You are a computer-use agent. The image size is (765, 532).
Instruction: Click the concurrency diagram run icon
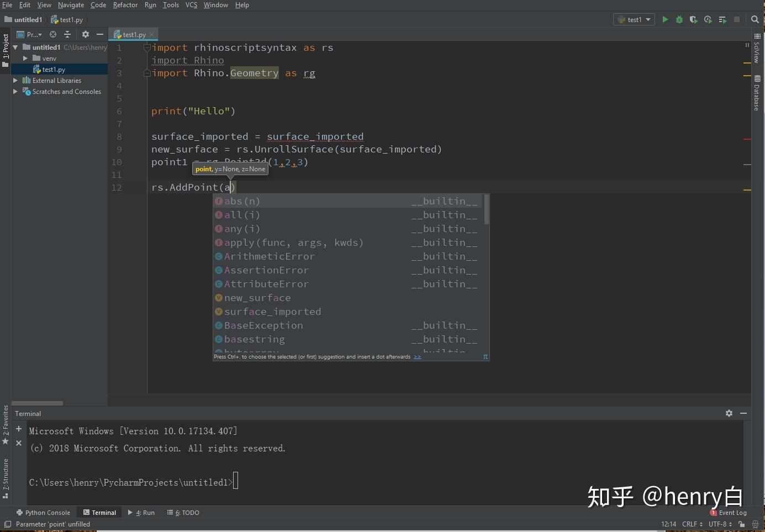click(722, 19)
